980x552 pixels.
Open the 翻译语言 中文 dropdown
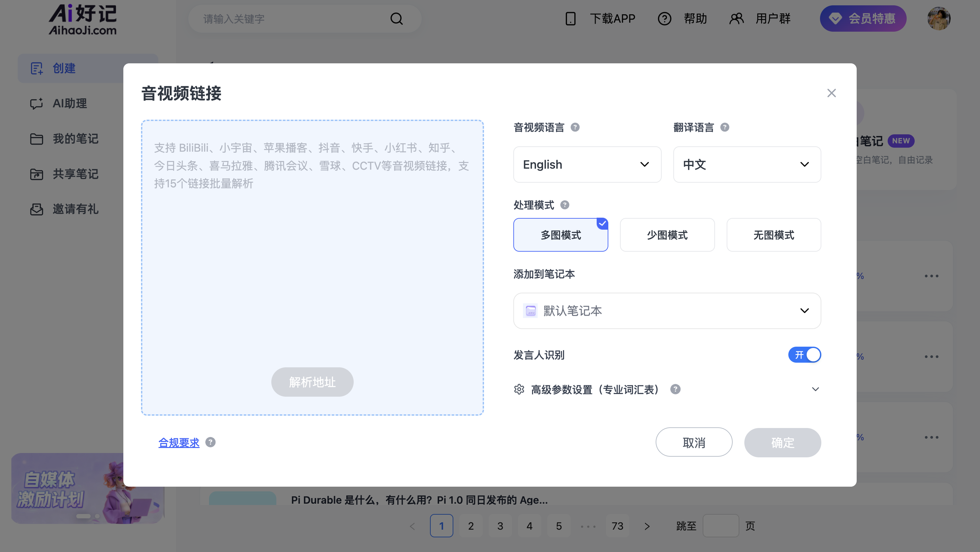(x=747, y=164)
